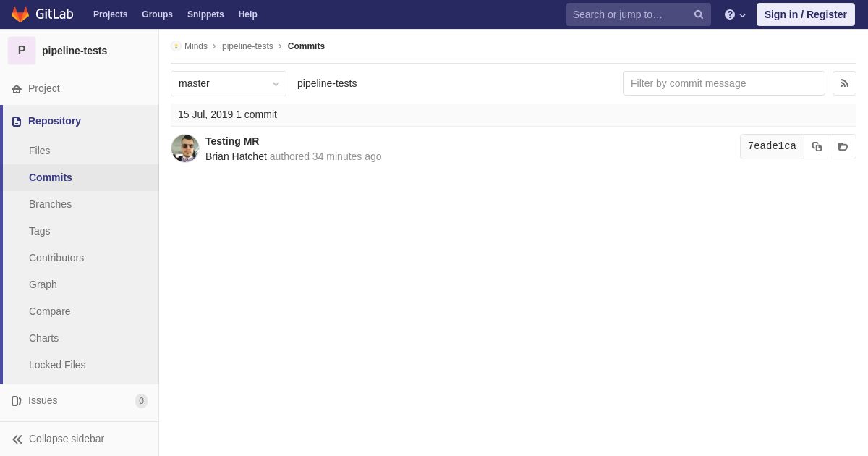The height and width of the screenshot is (456, 868).
Task: Open the Projects menu in navbar
Action: (x=110, y=14)
